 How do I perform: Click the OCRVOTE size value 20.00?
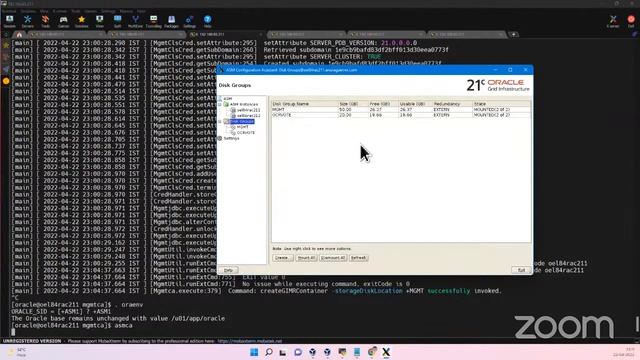coord(345,115)
